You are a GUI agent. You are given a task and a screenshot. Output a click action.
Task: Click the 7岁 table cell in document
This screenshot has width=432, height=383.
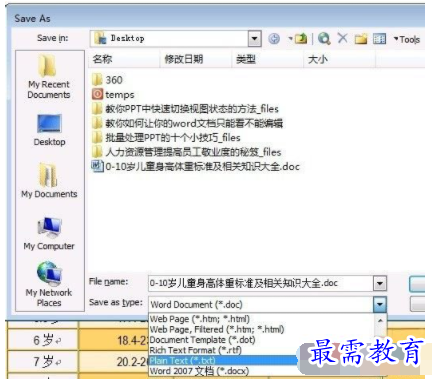point(43,361)
